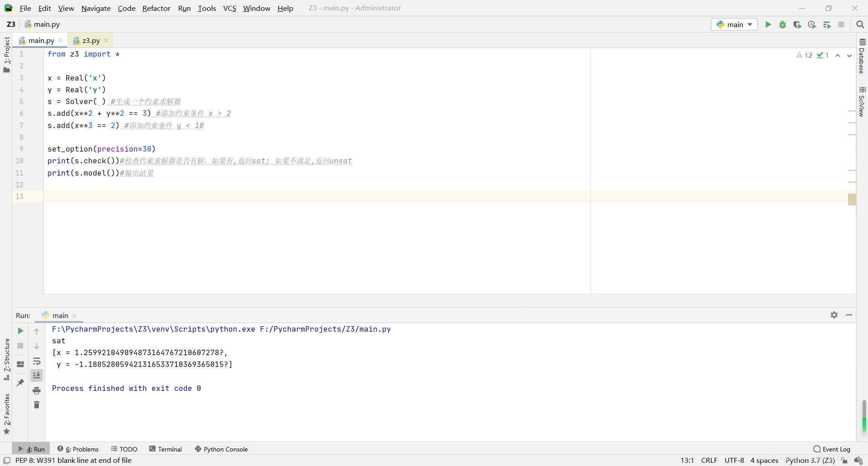Image resolution: width=868 pixels, height=466 pixels.
Task: Stop the running process from toolbar
Action: point(841,24)
